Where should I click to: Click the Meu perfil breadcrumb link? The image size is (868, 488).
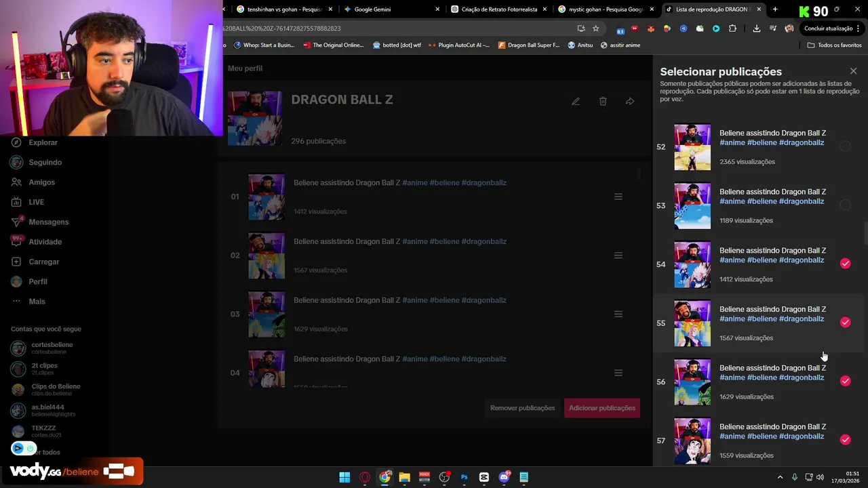(245, 68)
